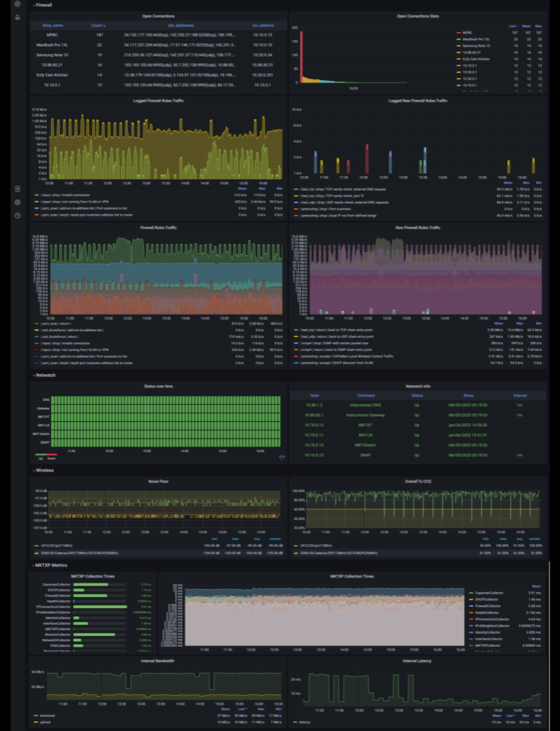
Task: Open the Internet Latency panel title menu
Action: (x=417, y=661)
